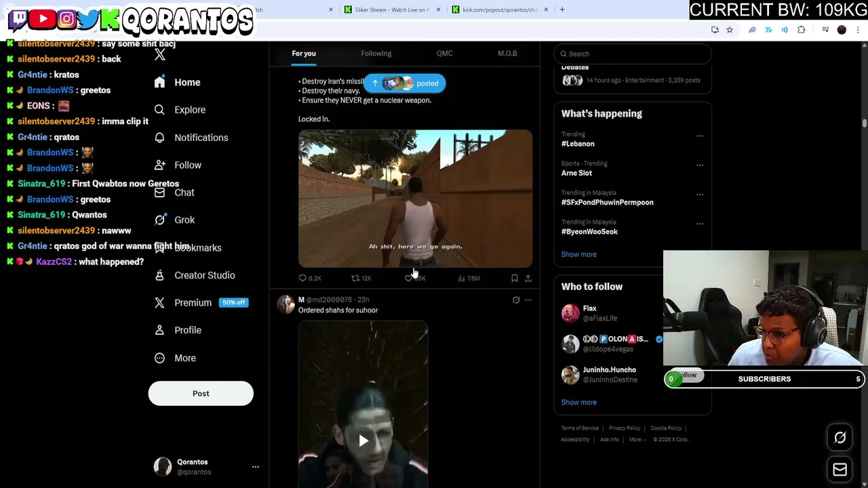Screen dimensions: 868x488
Task: Open the Grok icon in the sidebar
Action: (x=159, y=220)
